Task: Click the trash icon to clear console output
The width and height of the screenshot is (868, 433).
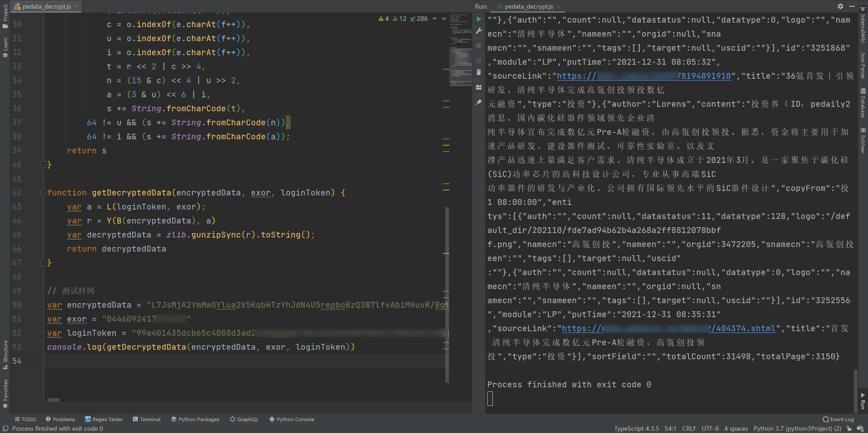Action: [x=479, y=72]
